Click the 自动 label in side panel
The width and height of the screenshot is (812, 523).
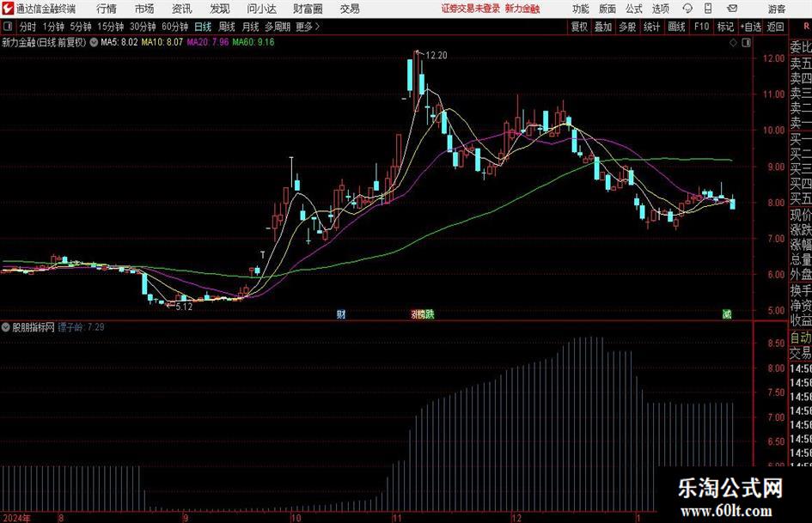pos(801,338)
